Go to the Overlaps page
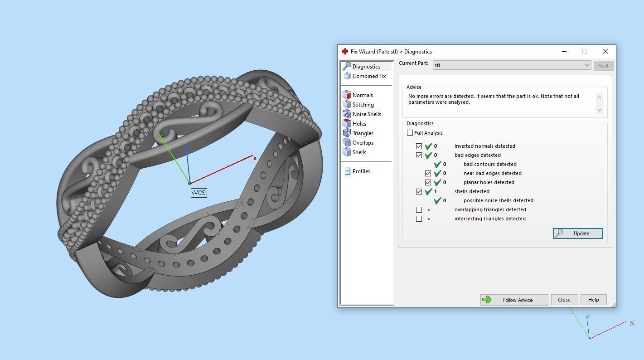 click(x=363, y=143)
